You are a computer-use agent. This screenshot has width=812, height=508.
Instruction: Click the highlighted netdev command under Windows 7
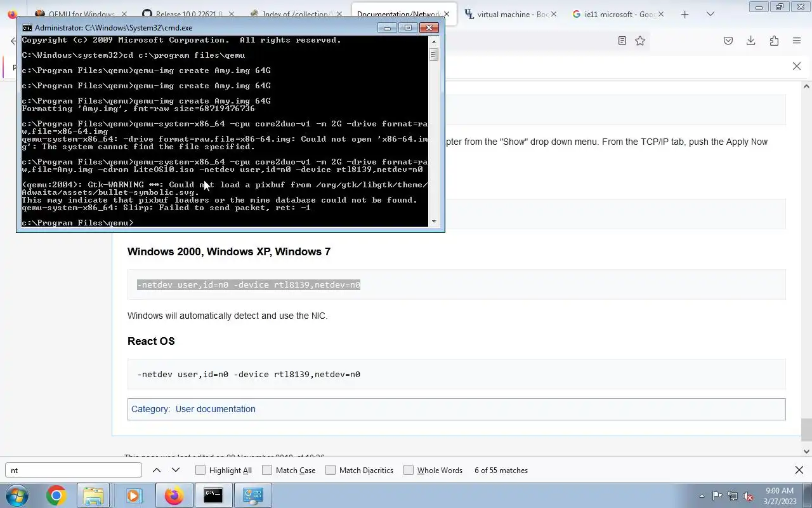click(249, 285)
